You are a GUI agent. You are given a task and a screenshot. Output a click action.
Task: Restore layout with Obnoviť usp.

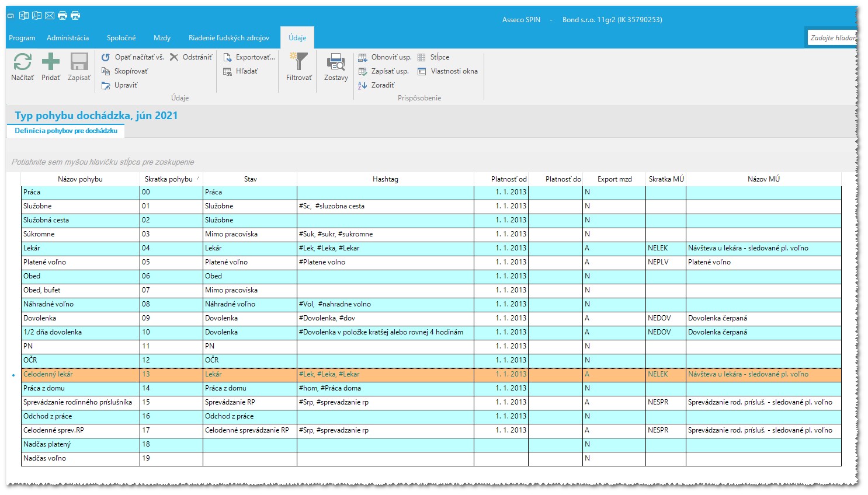385,57
